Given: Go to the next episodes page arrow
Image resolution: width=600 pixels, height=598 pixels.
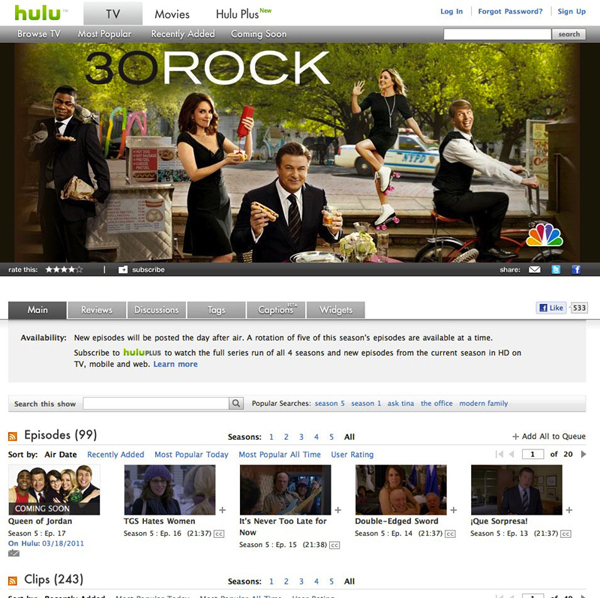Looking at the screenshot, I should pos(583,454).
